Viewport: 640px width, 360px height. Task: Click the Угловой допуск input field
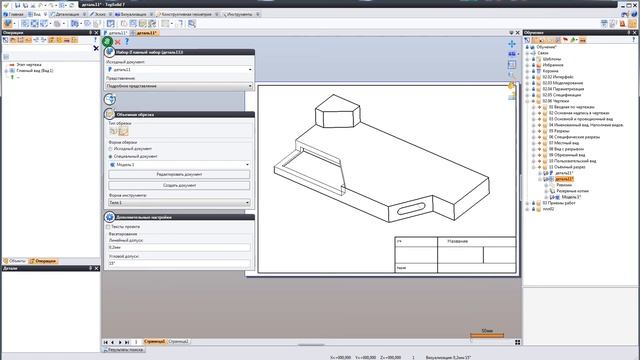tap(179, 263)
